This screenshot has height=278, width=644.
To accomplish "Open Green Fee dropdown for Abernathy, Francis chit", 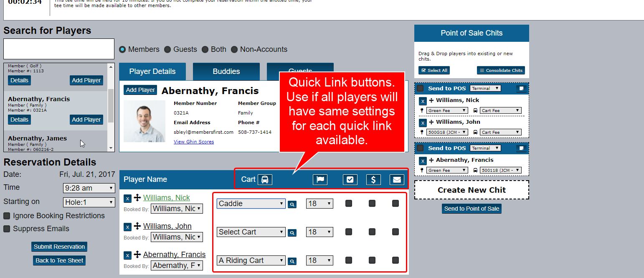I will (447, 170).
